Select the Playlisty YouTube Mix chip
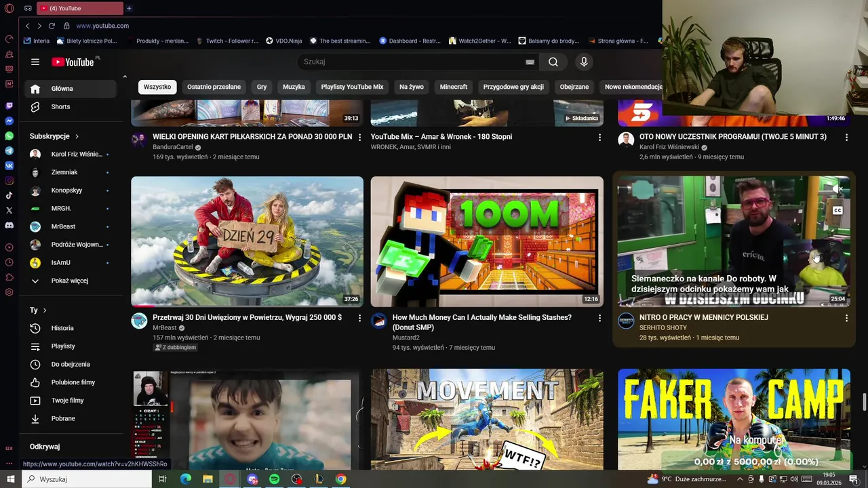The image size is (868, 488). click(x=352, y=87)
